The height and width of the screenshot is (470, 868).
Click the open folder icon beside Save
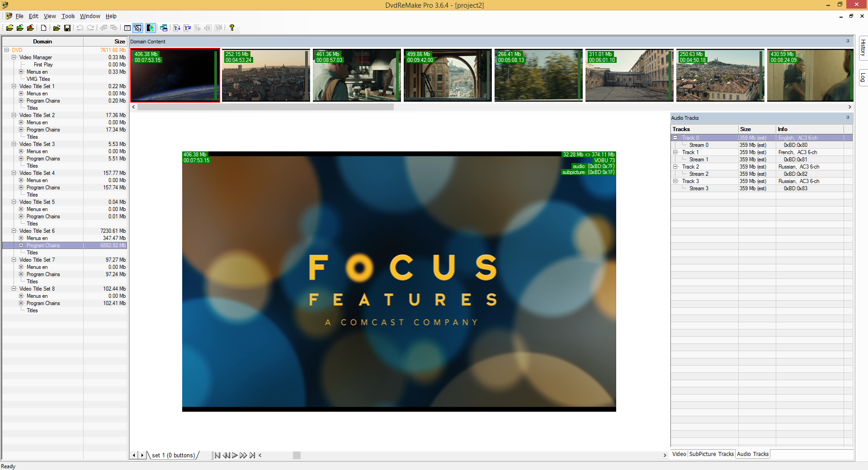pos(57,28)
